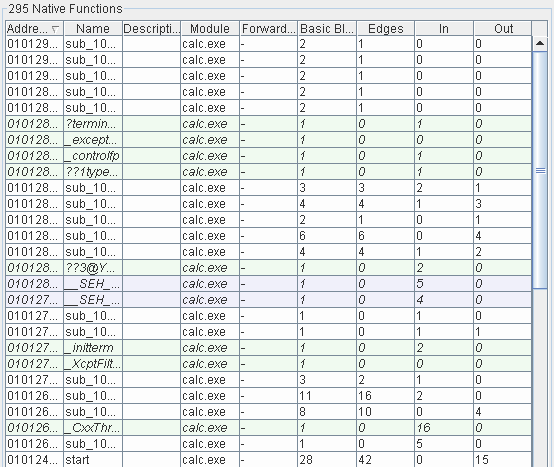Click the Description column header
The image size is (554, 467).
pyautogui.click(x=152, y=29)
